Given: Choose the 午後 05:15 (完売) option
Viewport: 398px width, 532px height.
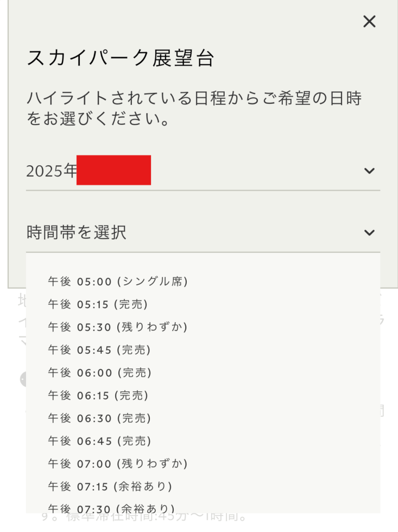Looking at the screenshot, I should coord(98,304).
